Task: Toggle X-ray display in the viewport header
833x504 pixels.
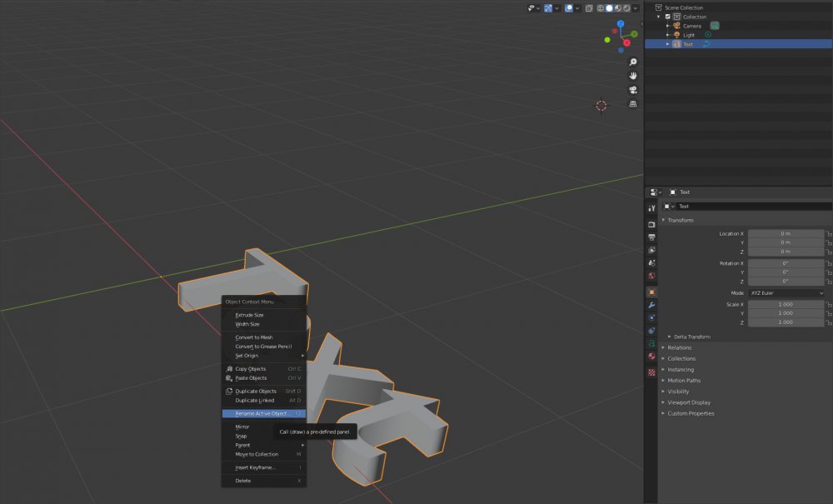Action: point(589,8)
